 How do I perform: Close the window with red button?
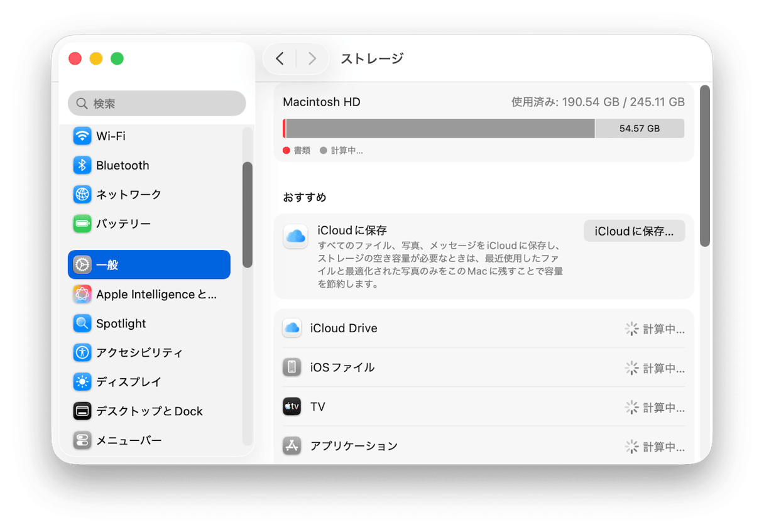(75, 58)
